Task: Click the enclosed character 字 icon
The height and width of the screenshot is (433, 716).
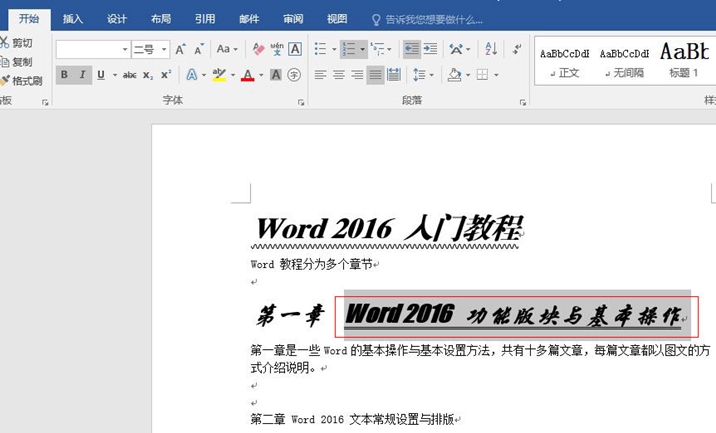Action: click(x=294, y=74)
